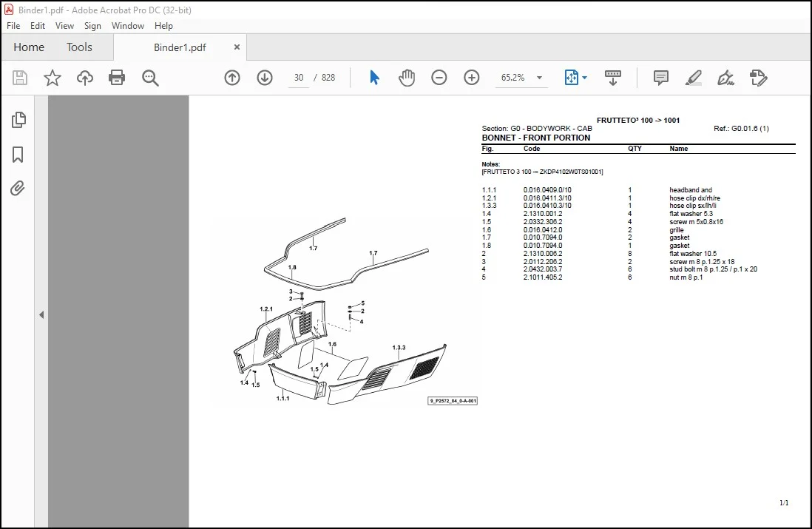
Task: Click the Save file icon
Action: click(20, 78)
